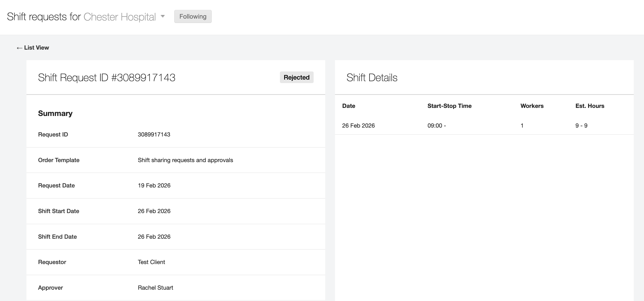Click the Shift Start Date 26 Feb 2026
Image resolution: width=644 pixels, height=301 pixels.
pos(154,211)
